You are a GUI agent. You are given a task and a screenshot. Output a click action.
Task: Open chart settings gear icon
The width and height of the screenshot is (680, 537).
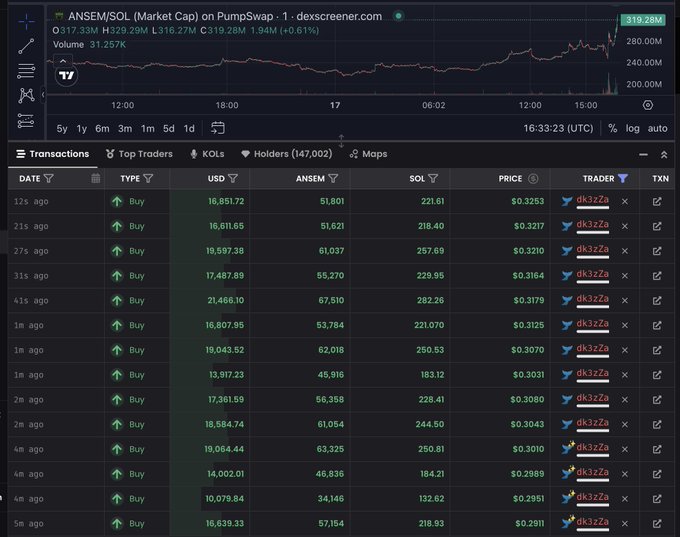[647, 105]
